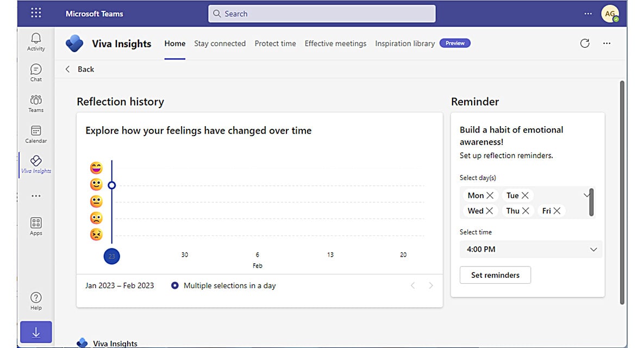
Task: Click the Microsoft Teams title text
Action: point(95,14)
